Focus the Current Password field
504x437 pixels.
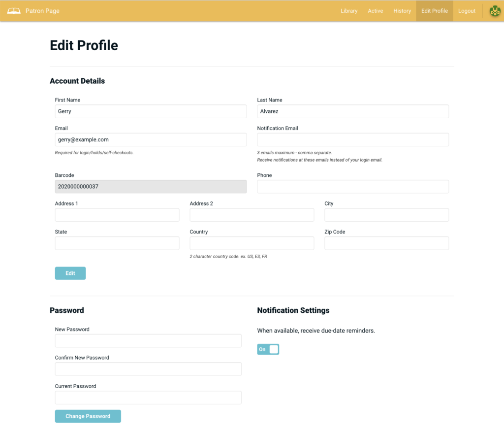tap(148, 398)
